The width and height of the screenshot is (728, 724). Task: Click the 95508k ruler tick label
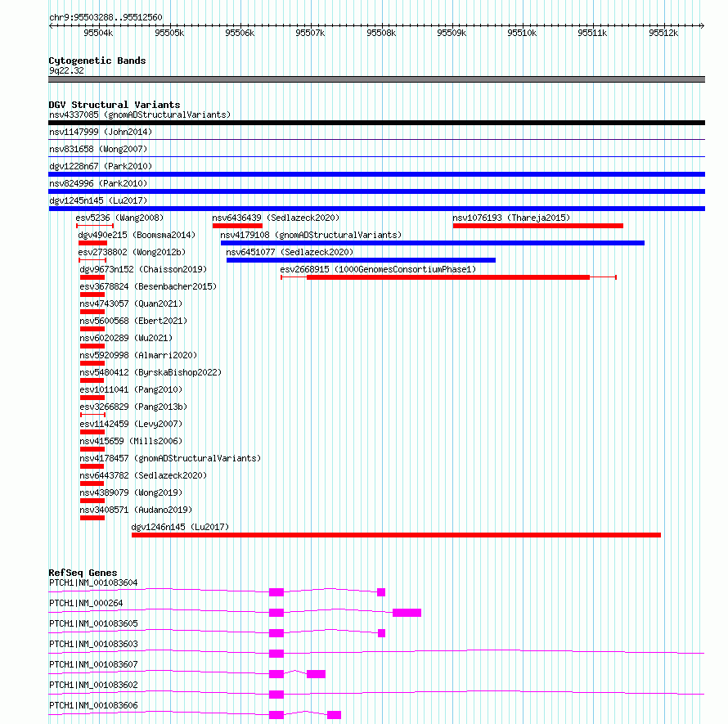click(381, 33)
